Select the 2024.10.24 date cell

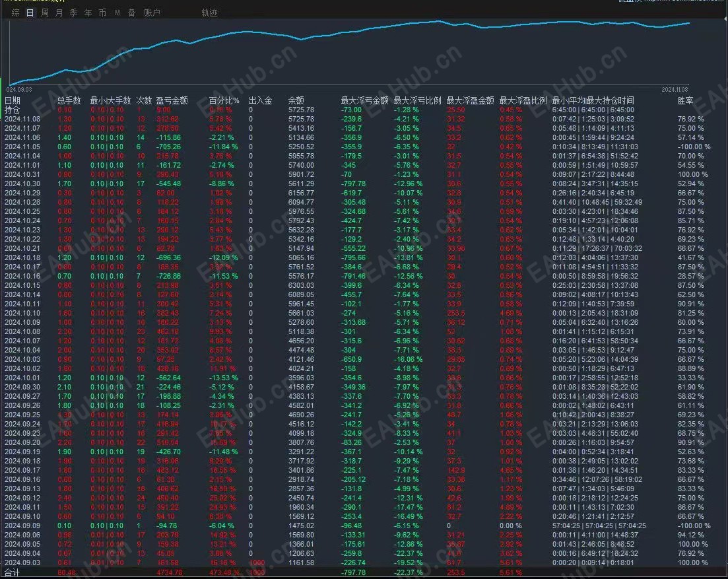pyautogui.click(x=22, y=221)
